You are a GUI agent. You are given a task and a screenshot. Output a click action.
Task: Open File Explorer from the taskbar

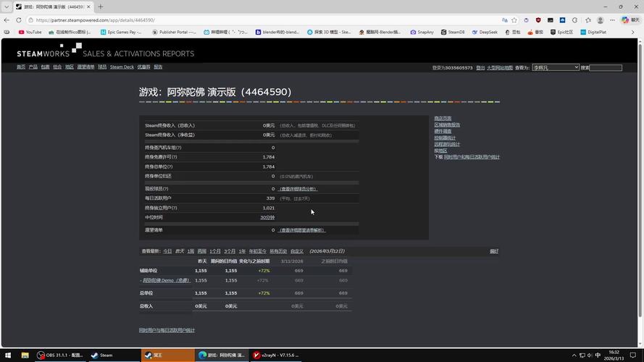click(25, 355)
